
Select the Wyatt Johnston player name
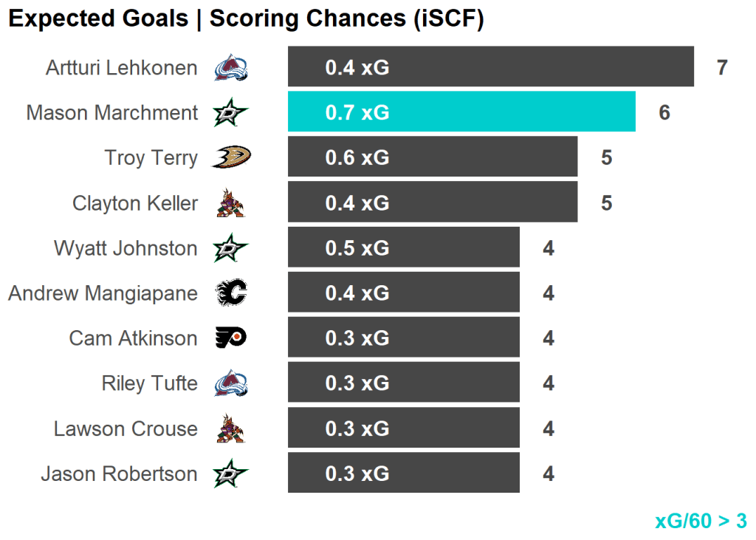(126, 248)
